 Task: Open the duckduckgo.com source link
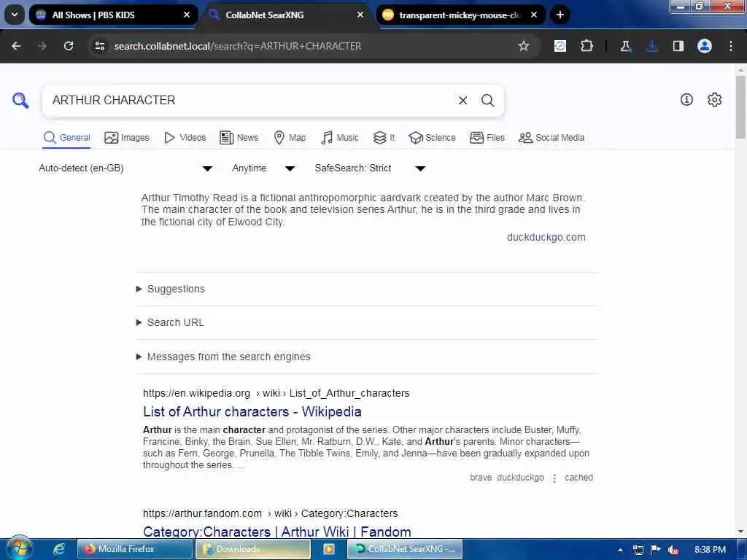546,237
